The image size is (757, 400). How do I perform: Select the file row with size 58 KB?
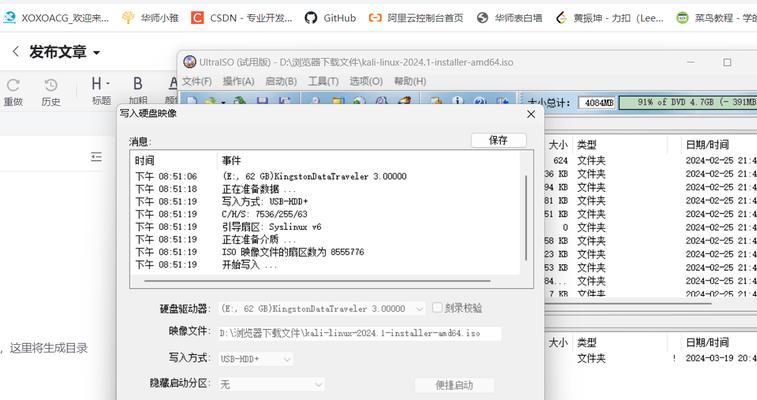(x=651, y=241)
